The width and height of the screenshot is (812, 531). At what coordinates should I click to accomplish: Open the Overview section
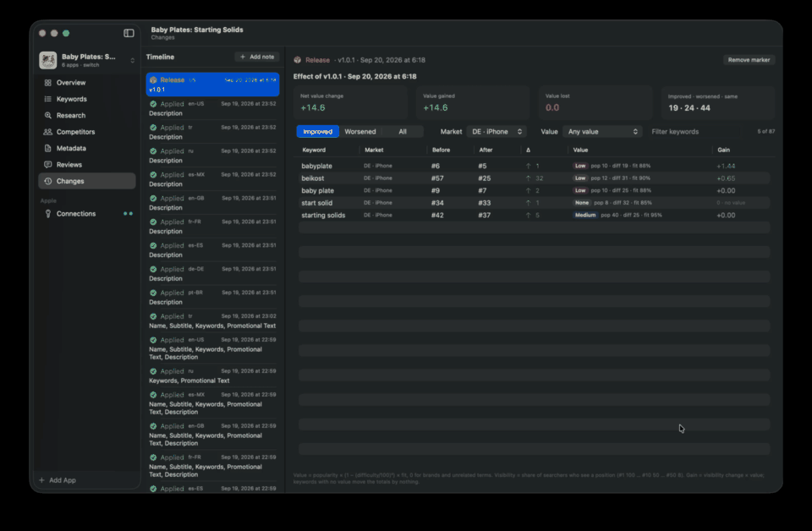coord(87,82)
